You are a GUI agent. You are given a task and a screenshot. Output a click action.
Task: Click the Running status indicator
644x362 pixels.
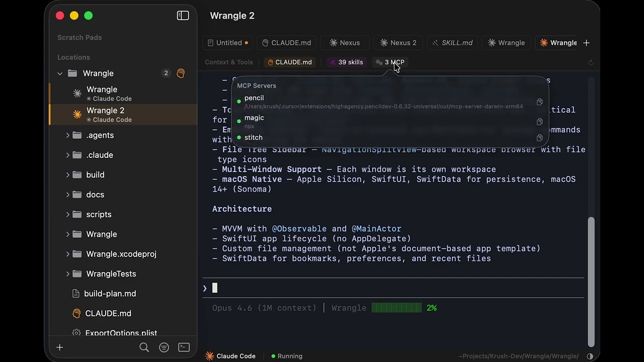point(287,356)
